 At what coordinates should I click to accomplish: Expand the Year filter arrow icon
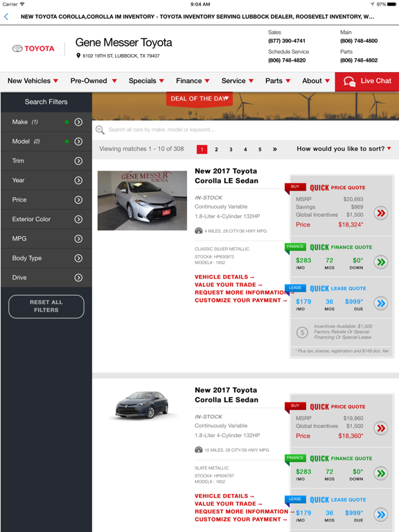[78, 181]
